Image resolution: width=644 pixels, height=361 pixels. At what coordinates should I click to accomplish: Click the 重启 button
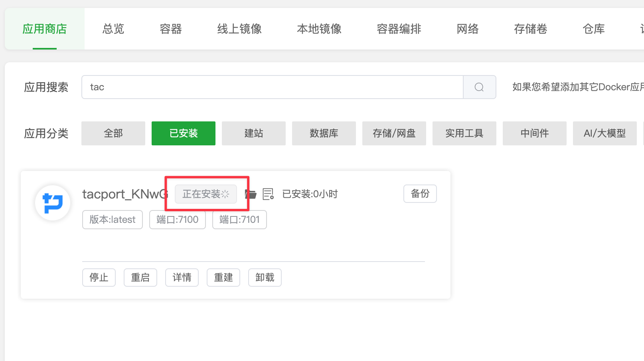point(140,278)
